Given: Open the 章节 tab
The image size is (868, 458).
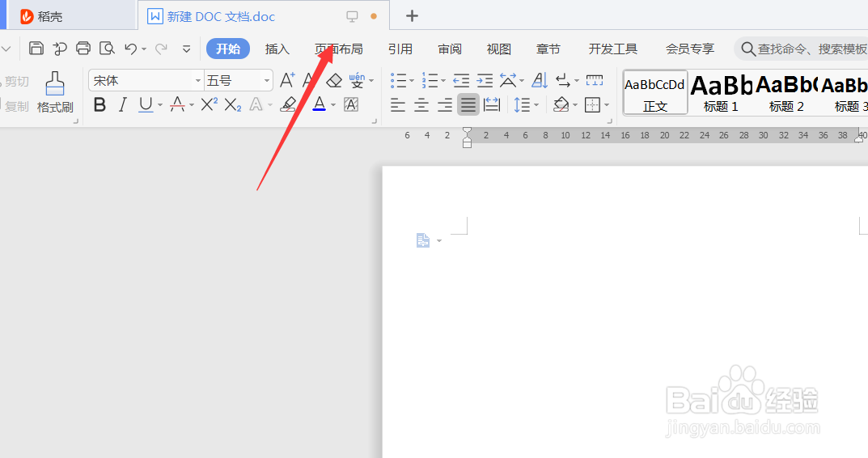Looking at the screenshot, I should pyautogui.click(x=548, y=49).
